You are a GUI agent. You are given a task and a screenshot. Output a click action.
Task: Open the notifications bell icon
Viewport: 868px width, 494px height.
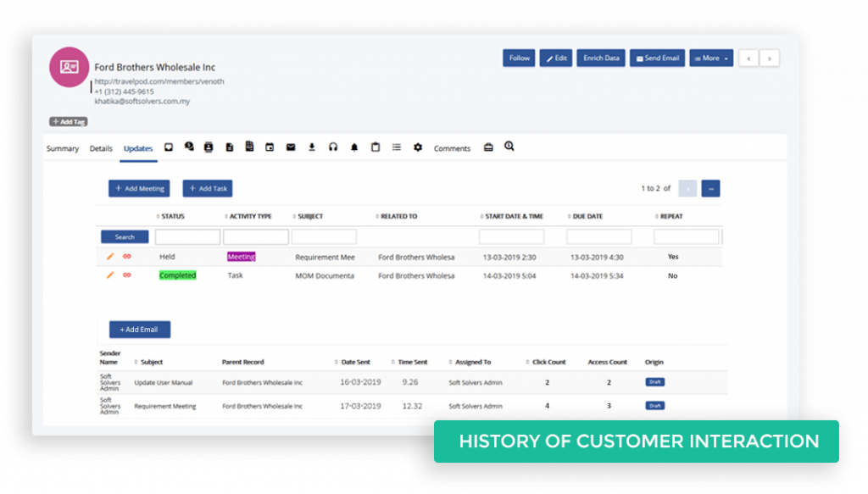354,147
